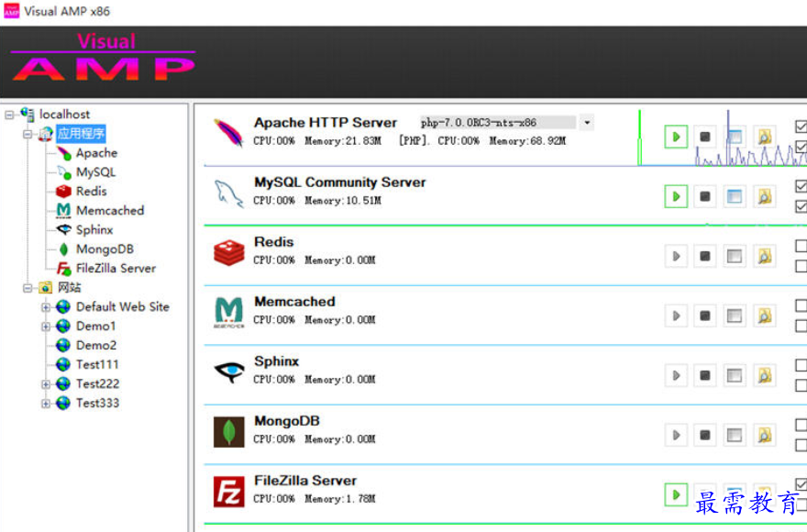Start the Apache HTTP Server

(x=676, y=137)
